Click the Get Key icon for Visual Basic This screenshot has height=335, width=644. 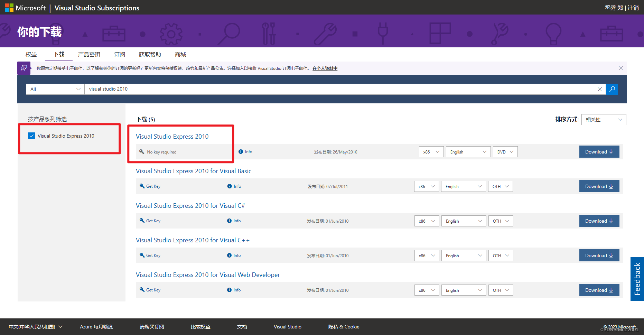coord(142,186)
